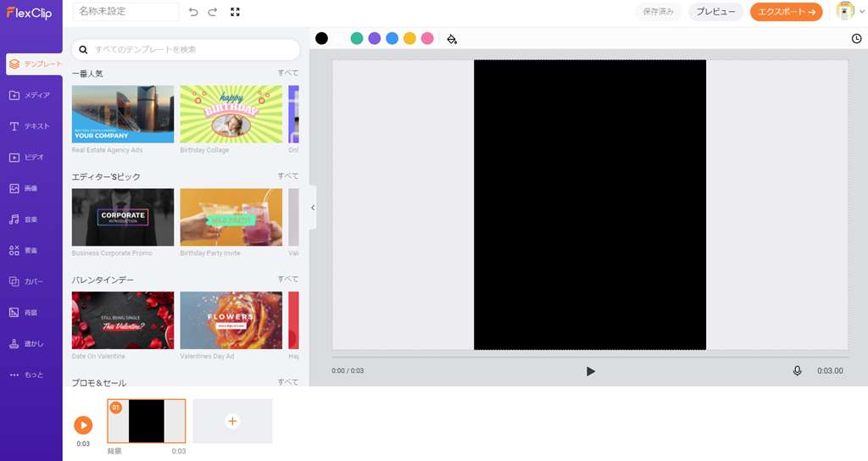The width and height of the screenshot is (868, 461).
Task: Click the orange timeline play button
Action: pyautogui.click(x=83, y=425)
